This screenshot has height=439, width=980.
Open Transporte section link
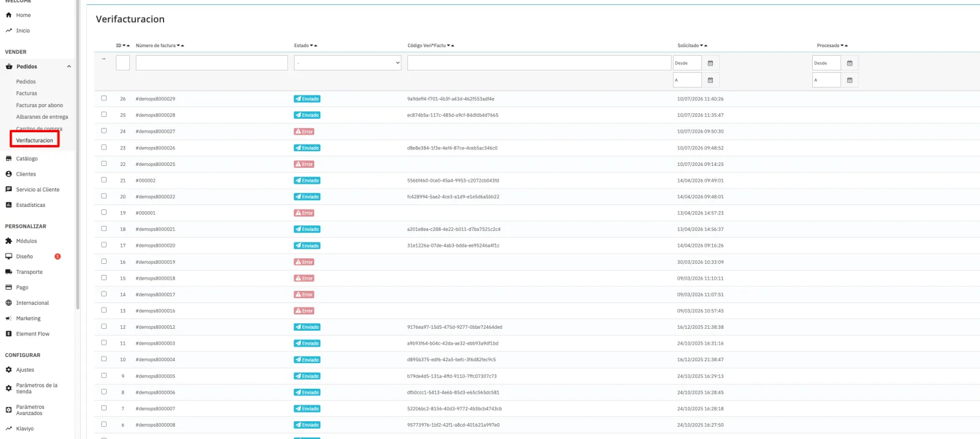pyautogui.click(x=29, y=272)
